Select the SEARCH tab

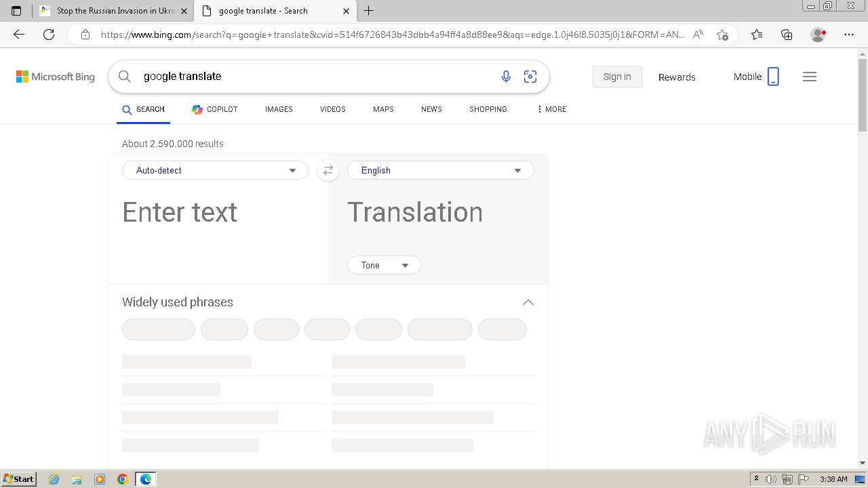coord(143,109)
